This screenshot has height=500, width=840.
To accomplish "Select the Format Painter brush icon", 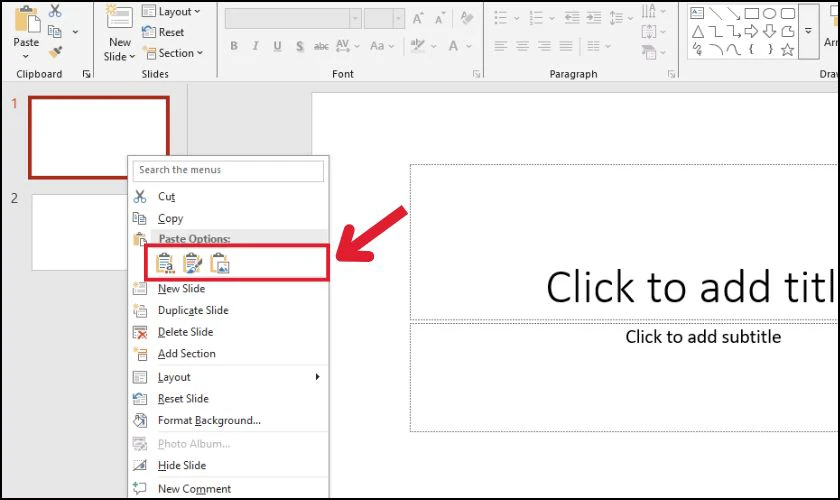I will coord(55,52).
